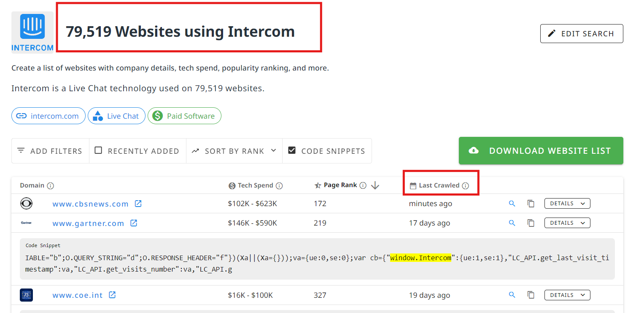This screenshot has width=644, height=313.
Task: Click the Gartner favicon
Action: (x=26, y=223)
